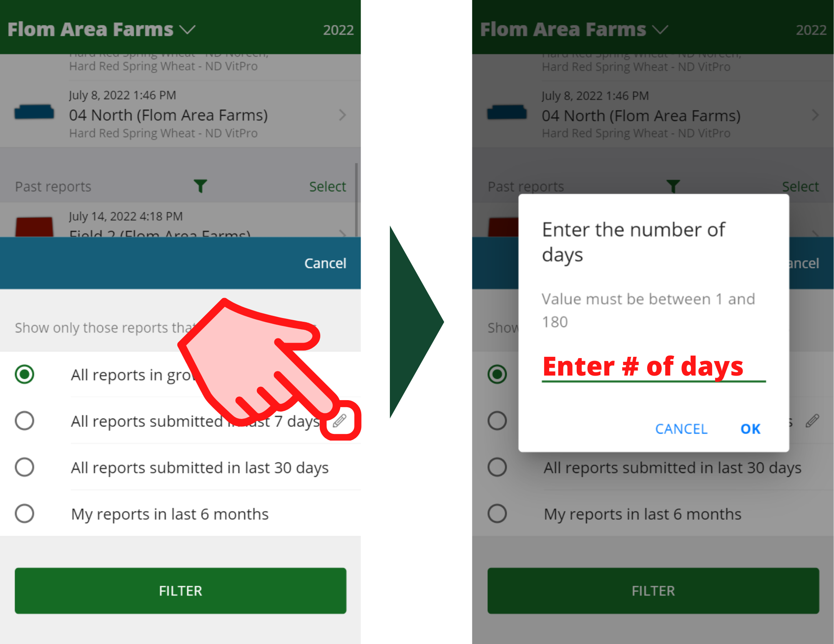Open the 2022 year selector in left screen

(x=338, y=30)
